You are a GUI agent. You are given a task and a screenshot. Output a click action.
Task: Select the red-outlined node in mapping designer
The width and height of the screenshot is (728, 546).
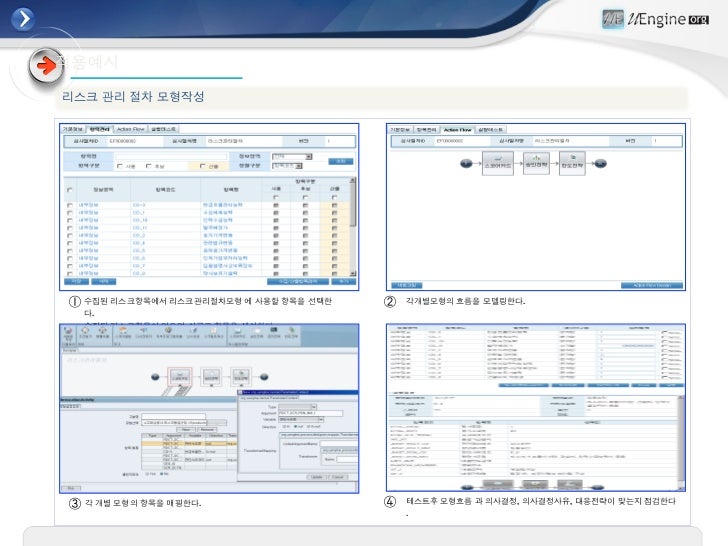tap(179, 377)
